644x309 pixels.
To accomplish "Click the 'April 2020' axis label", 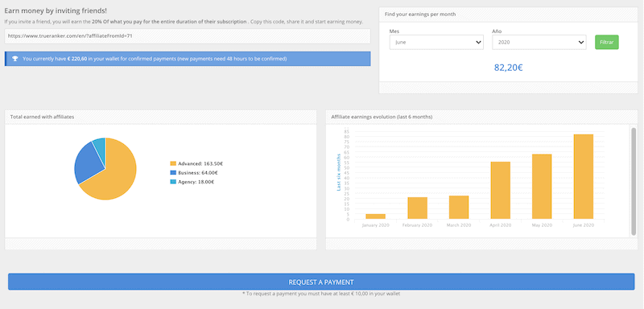I will point(500,225).
